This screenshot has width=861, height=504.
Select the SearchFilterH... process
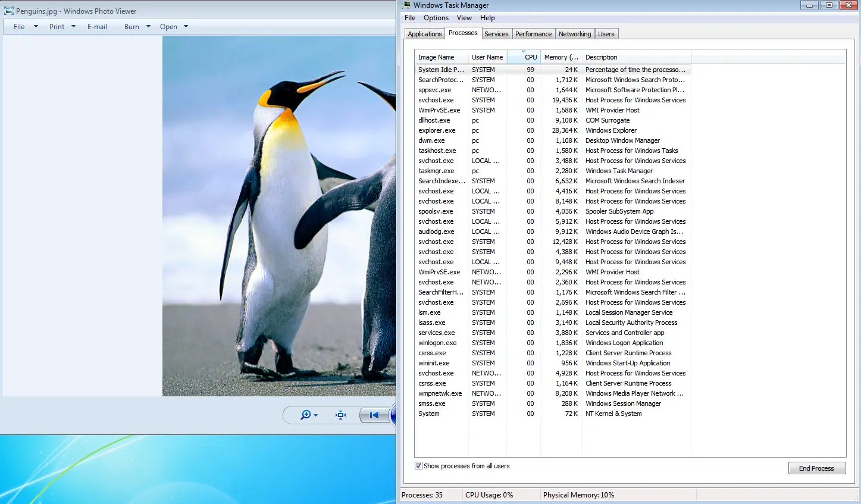tap(553, 292)
